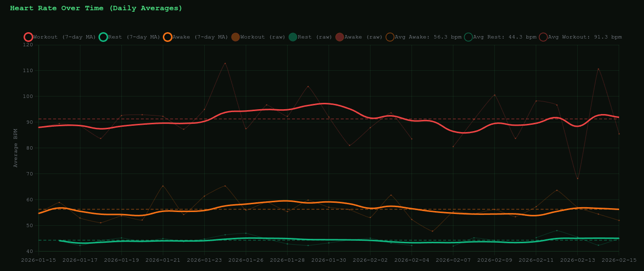Screen dimensions: 644x271
Task: Click the 'Average BPM' y-axis title
Action: tap(16, 148)
